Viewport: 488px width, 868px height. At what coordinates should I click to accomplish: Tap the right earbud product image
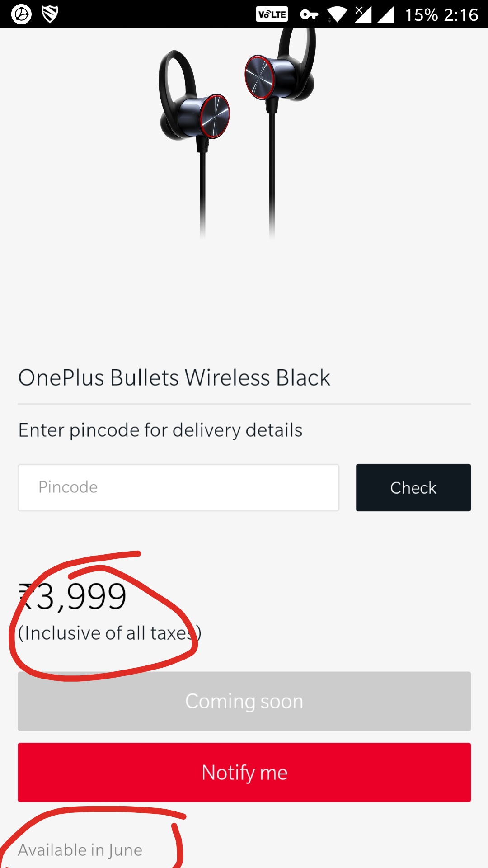[x=279, y=131]
